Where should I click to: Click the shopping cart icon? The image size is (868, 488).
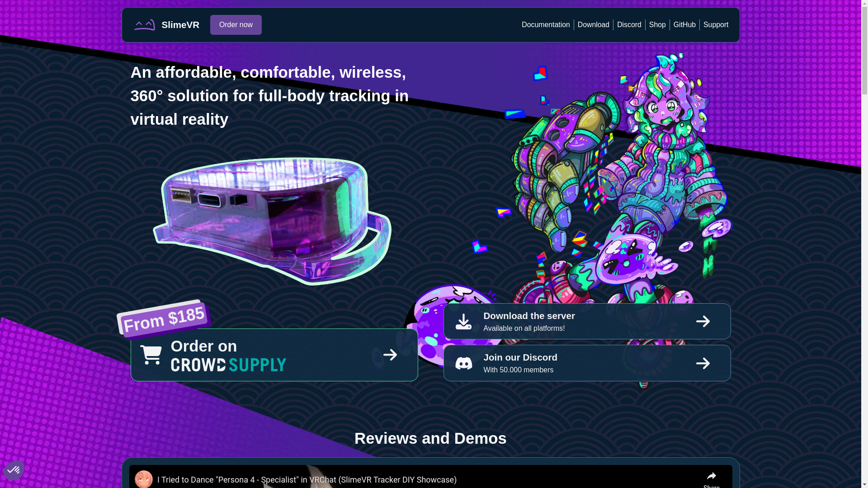[x=151, y=355]
